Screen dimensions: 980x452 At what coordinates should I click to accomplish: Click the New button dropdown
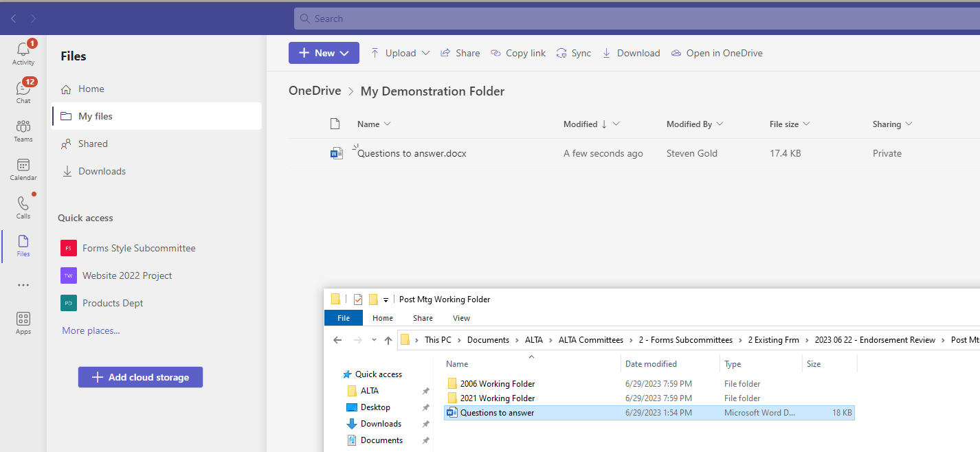[x=324, y=53]
